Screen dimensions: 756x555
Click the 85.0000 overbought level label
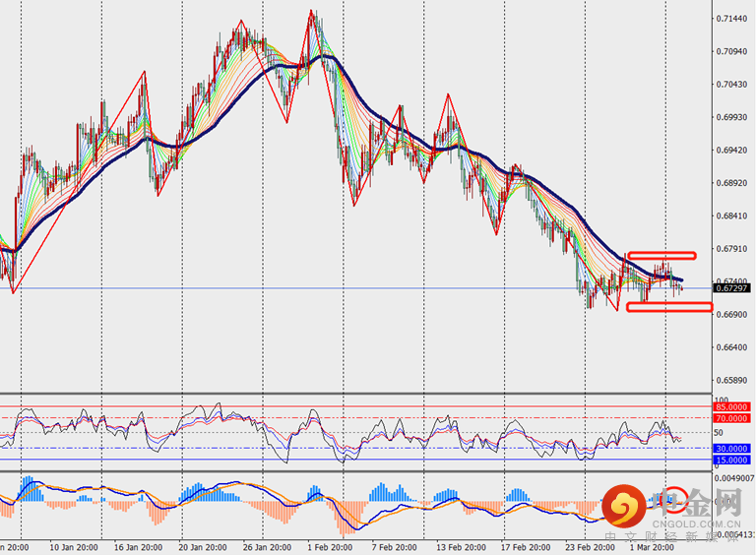(733, 406)
